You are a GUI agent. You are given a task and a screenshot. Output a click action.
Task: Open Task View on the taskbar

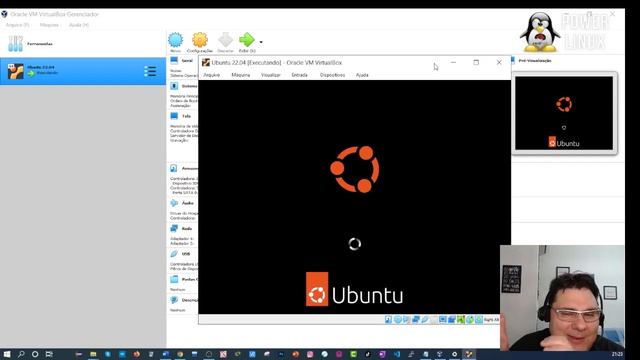click(49, 354)
